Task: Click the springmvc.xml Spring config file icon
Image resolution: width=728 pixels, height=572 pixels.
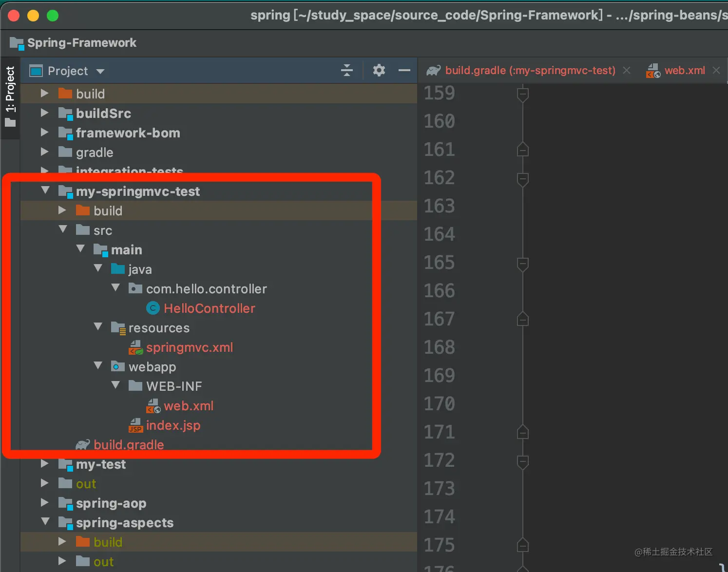Action: 135,347
